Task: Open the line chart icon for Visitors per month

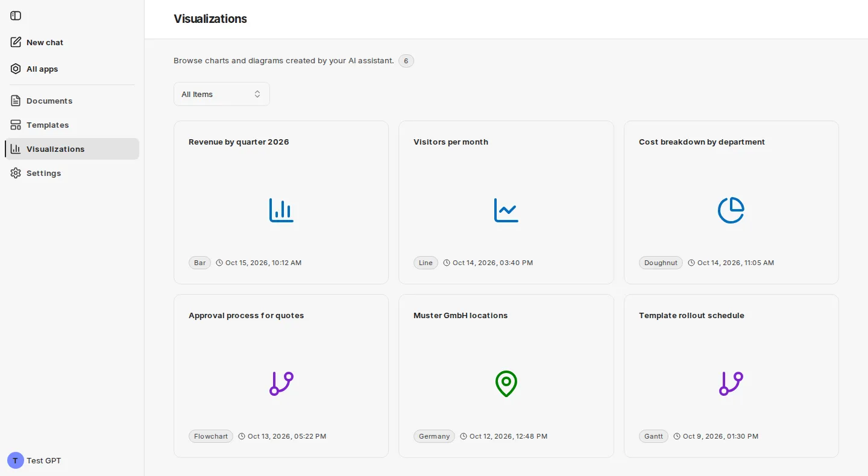Action: click(506, 210)
